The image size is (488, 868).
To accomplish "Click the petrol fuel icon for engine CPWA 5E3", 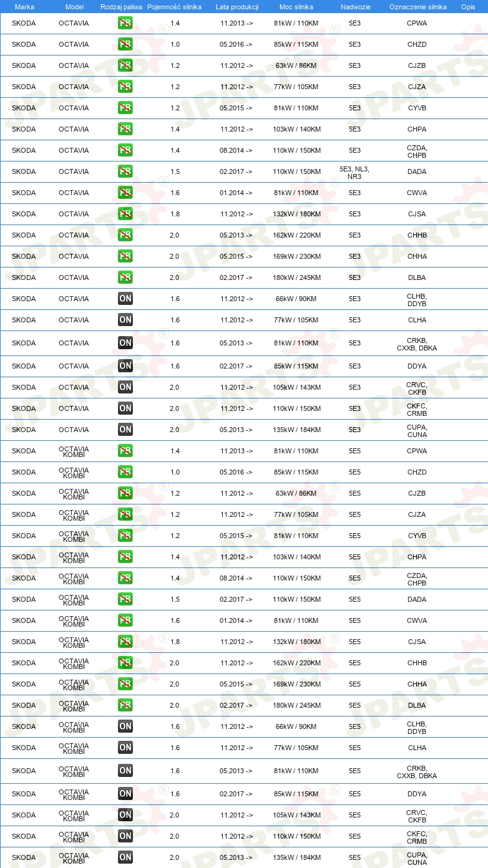I will click(125, 23).
